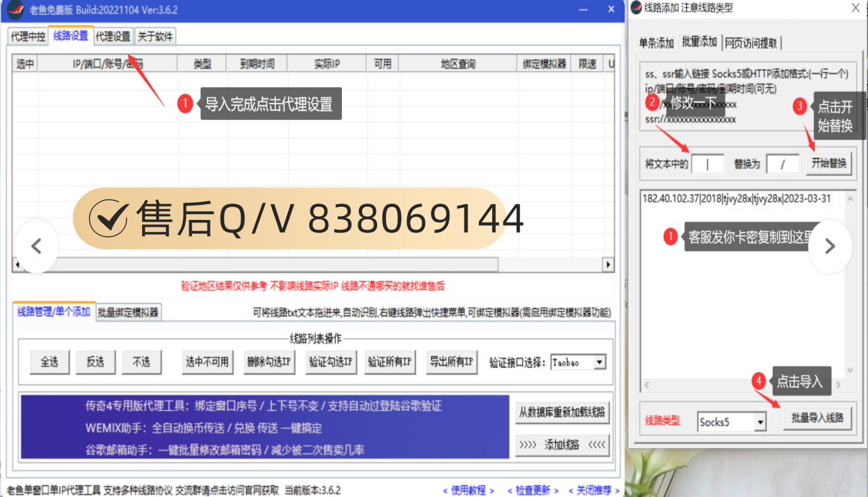Click the 从数据库重新加载线路 button
The height and width of the screenshot is (497, 868).
click(x=562, y=412)
